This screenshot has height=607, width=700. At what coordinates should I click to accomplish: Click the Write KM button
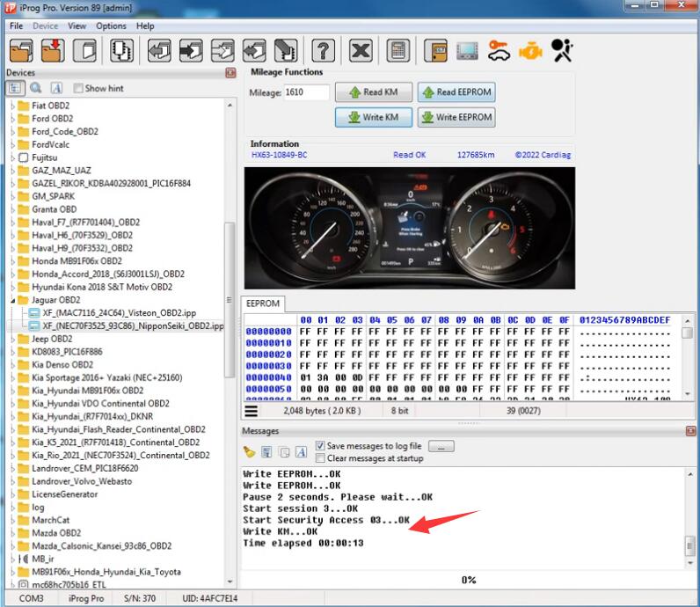(373, 117)
